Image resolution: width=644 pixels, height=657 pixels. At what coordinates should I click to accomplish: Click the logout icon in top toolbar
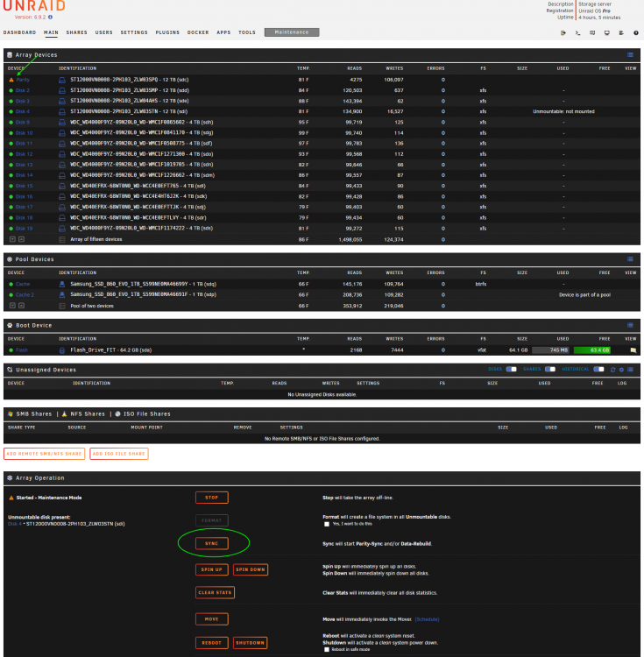tap(563, 32)
